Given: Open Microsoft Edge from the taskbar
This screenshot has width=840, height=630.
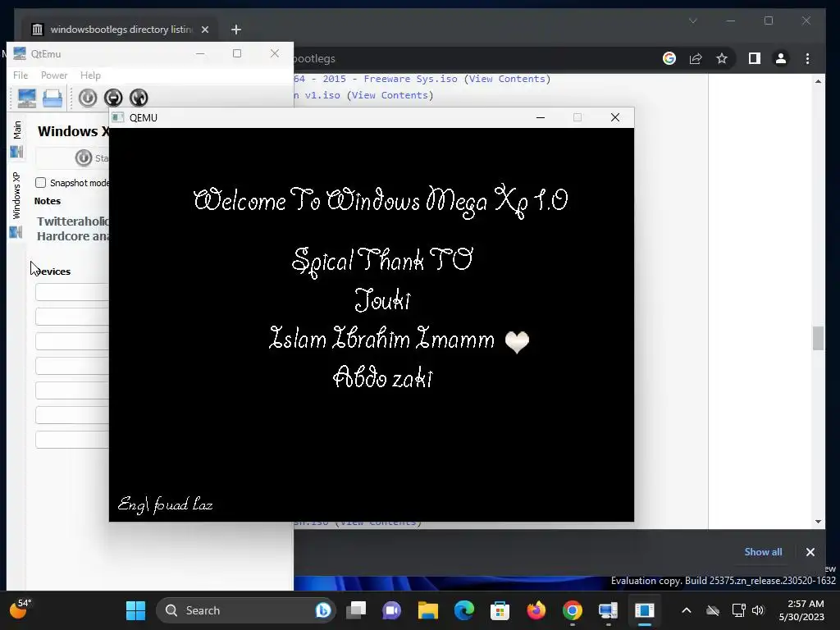Looking at the screenshot, I should click(x=464, y=610).
